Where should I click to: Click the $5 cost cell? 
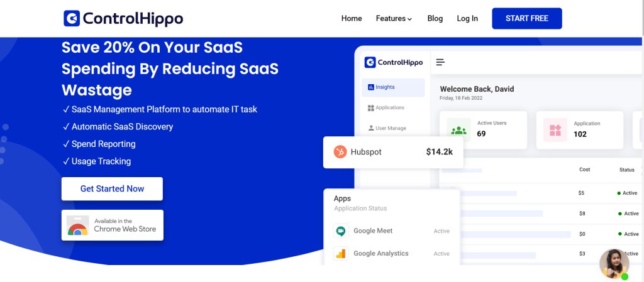click(x=581, y=193)
